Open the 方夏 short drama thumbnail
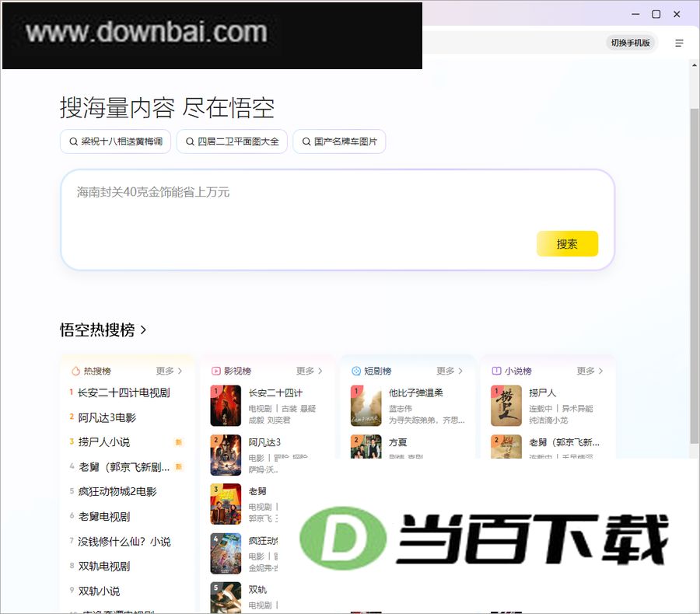Viewport: 700px width, 614px height. (x=366, y=447)
